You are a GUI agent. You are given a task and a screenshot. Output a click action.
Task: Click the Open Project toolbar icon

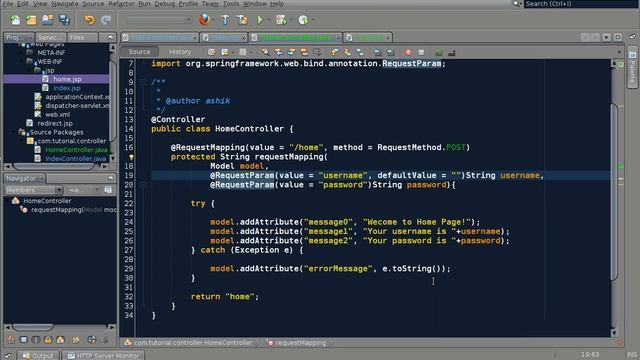click(48, 20)
